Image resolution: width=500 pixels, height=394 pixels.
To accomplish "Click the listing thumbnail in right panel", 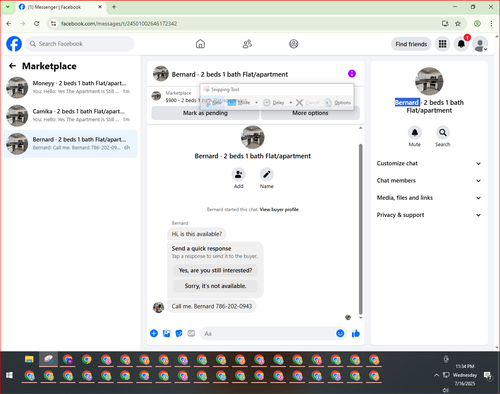I will (x=429, y=81).
